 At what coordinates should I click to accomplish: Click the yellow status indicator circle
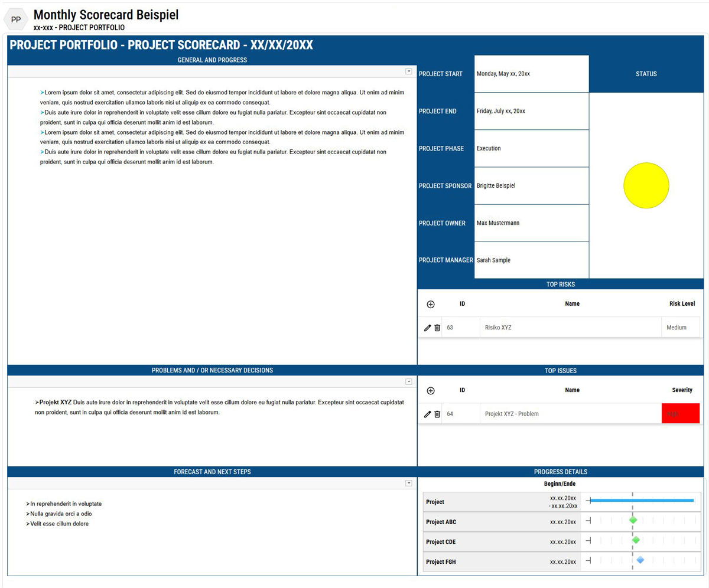(646, 185)
